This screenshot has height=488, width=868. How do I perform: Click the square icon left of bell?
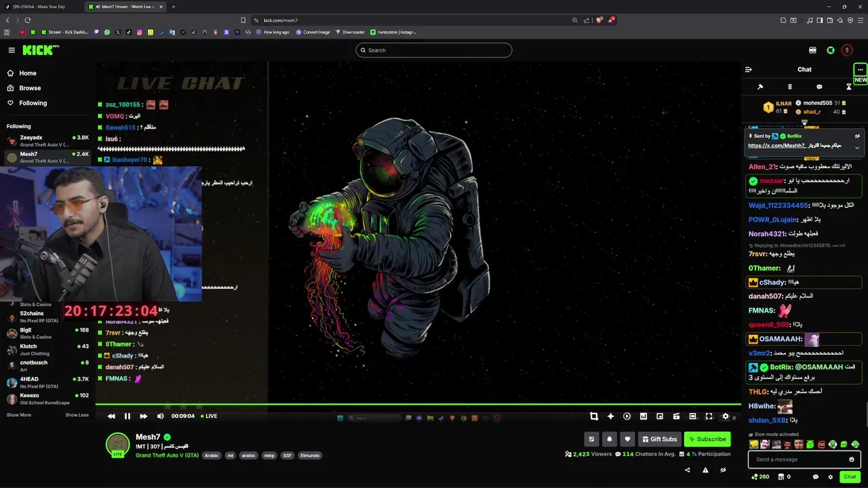tap(591, 439)
